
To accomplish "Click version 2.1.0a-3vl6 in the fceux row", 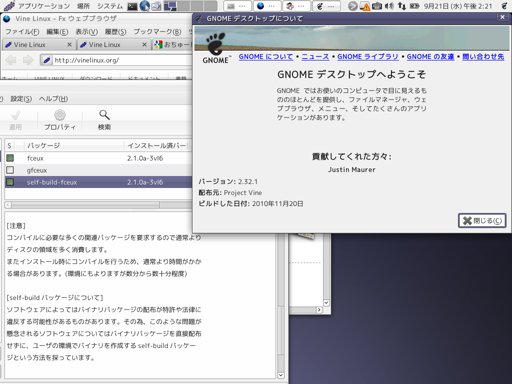I will point(145,158).
